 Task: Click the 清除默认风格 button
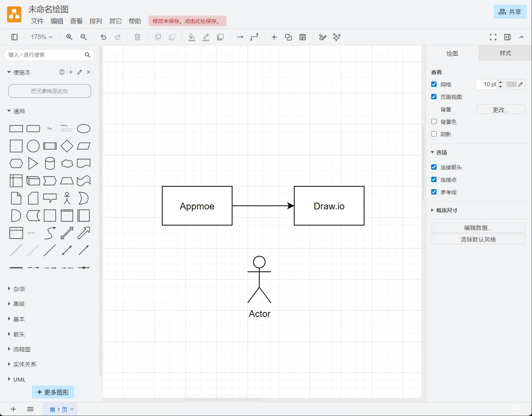(x=478, y=239)
